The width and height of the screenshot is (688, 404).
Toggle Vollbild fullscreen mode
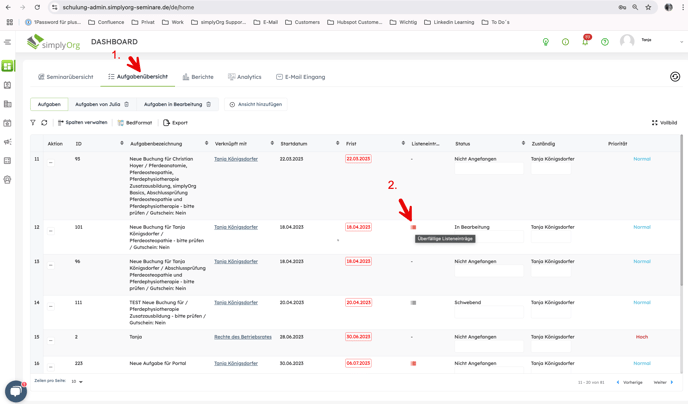coord(664,123)
